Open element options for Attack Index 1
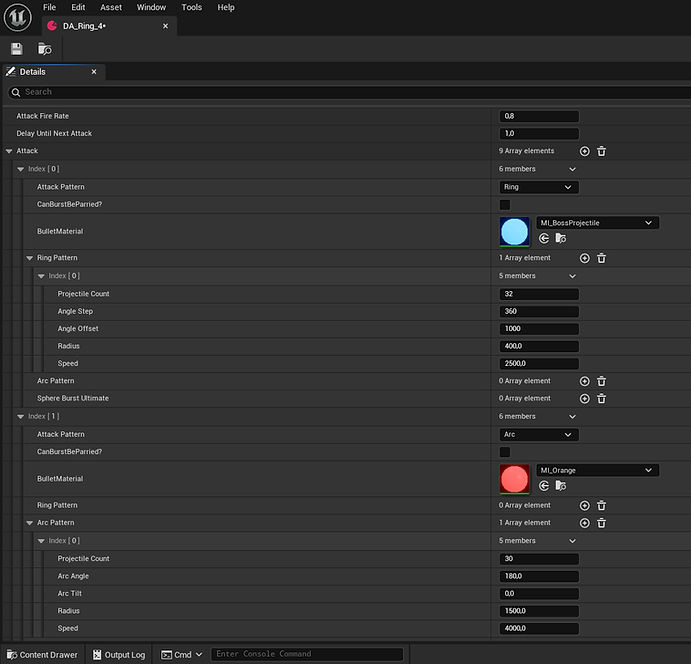 click(572, 416)
